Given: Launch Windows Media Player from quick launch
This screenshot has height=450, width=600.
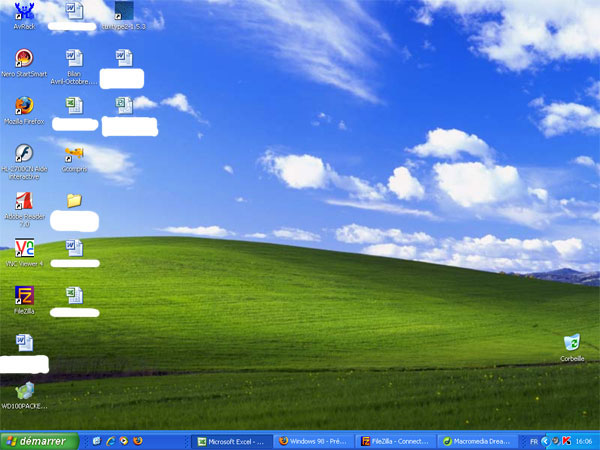Looking at the screenshot, I should [124, 441].
